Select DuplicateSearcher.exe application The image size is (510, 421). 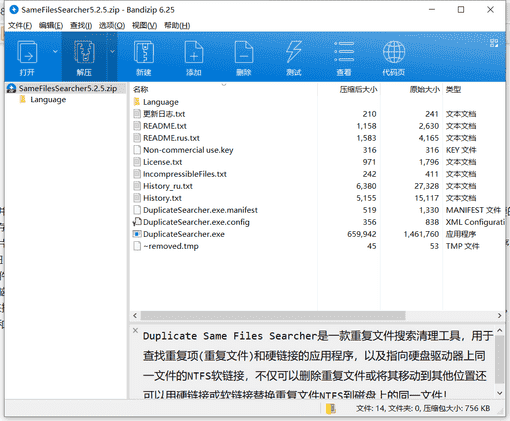184,234
